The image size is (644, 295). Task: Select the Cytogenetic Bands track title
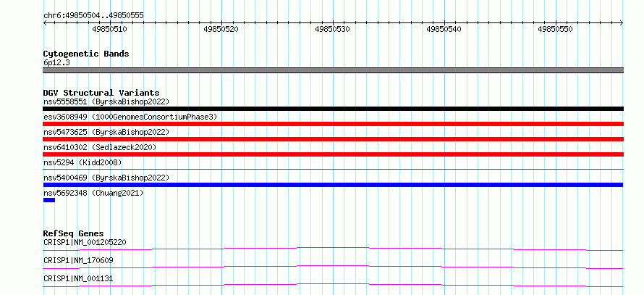(x=86, y=54)
